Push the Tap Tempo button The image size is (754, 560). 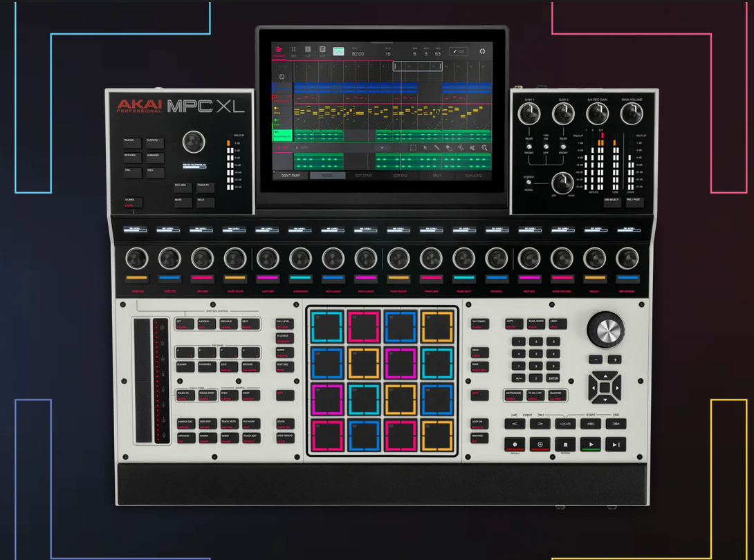[x=479, y=324]
